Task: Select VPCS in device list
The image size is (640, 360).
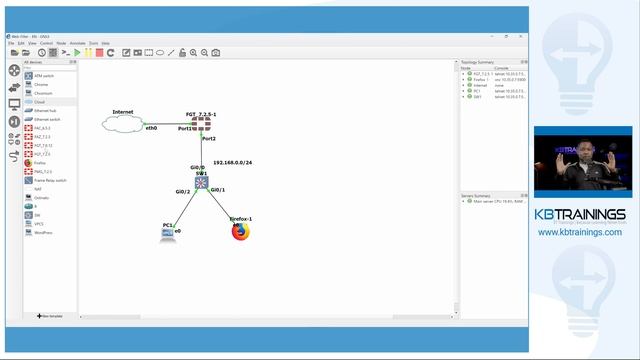Action: pyautogui.click(x=50, y=224)
